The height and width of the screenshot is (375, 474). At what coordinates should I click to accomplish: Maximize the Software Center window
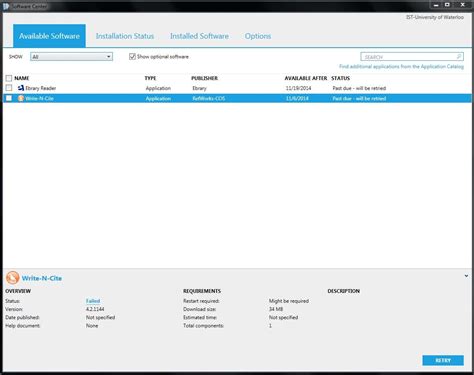click(x=447, y=5)
